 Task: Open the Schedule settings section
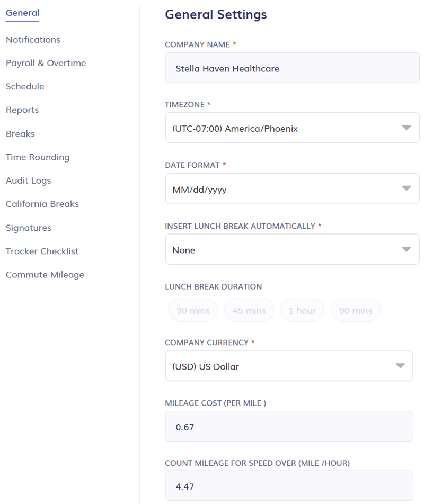25,86
